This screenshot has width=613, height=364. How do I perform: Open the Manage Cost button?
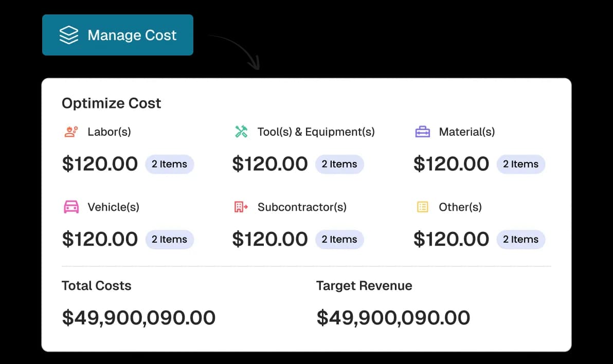pos(118,35)
